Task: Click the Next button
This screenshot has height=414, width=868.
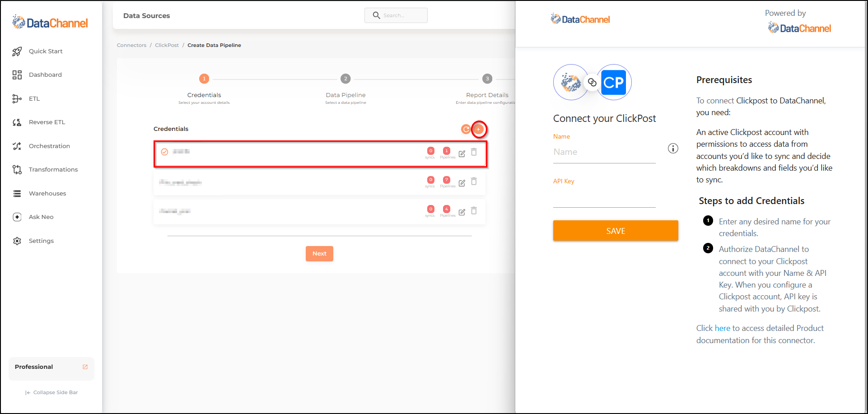Action: click(319, 254)
